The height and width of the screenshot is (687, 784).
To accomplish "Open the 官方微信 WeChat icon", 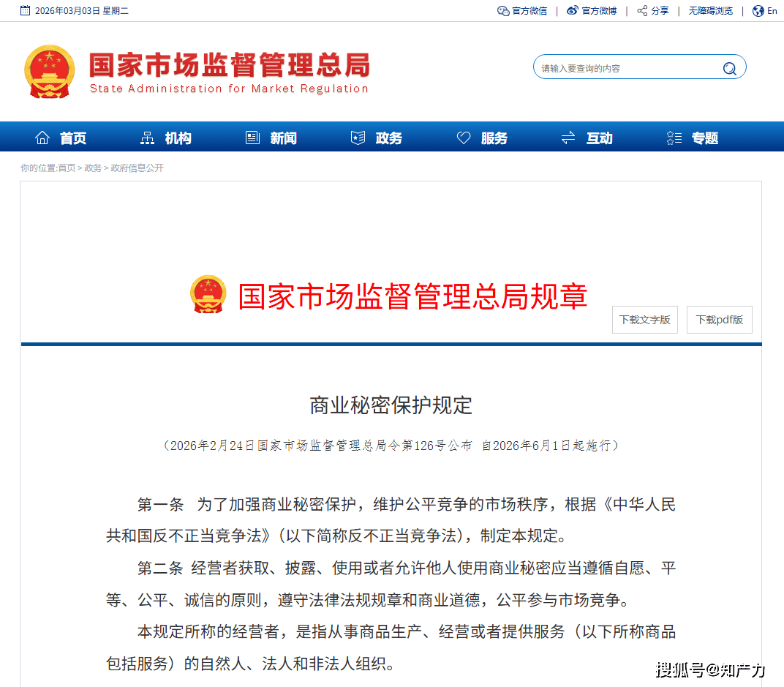I will point(503,10).
